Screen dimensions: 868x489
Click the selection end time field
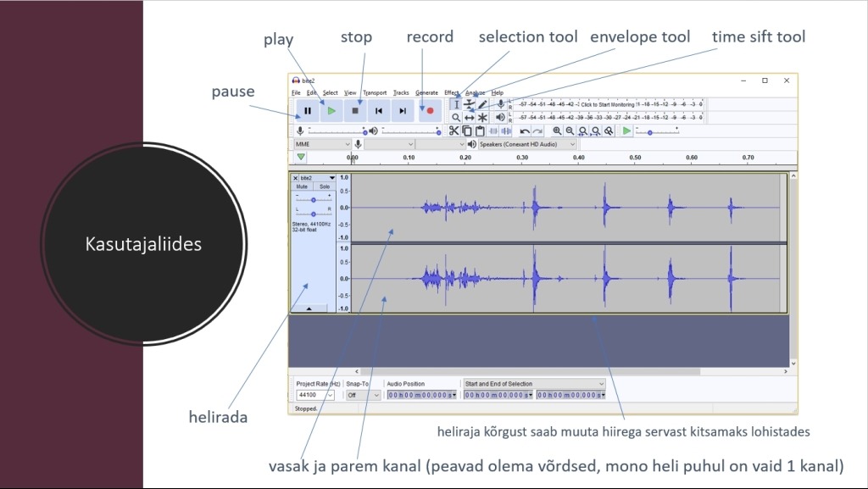click(x=570, y=395)
